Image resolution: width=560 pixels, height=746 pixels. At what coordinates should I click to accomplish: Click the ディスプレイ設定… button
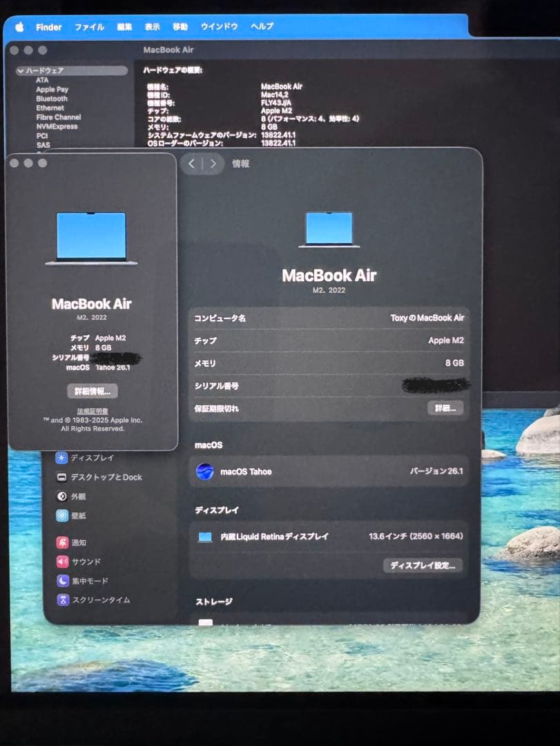point(423,565)
